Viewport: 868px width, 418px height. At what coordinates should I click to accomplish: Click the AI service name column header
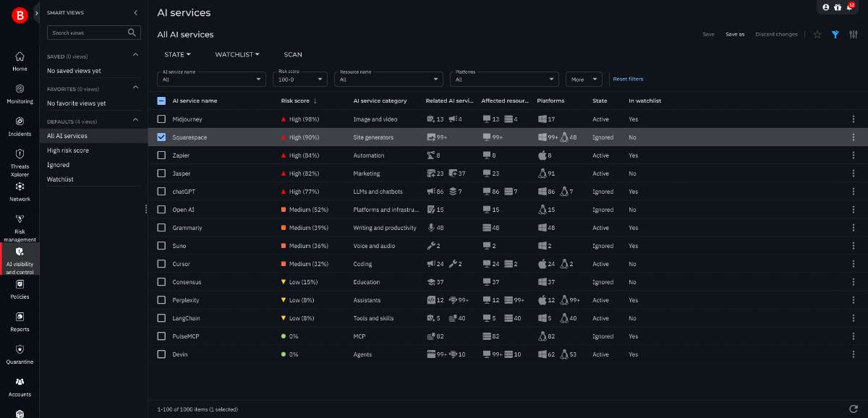(x=195, y=101)
